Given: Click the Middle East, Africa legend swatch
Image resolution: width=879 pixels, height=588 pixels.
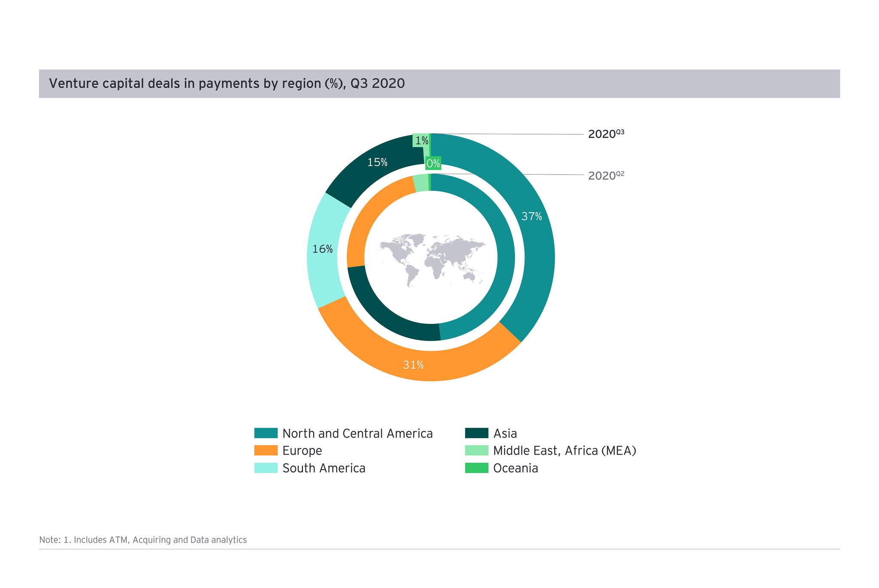Looking at the screenshot, I should [476, 450].
